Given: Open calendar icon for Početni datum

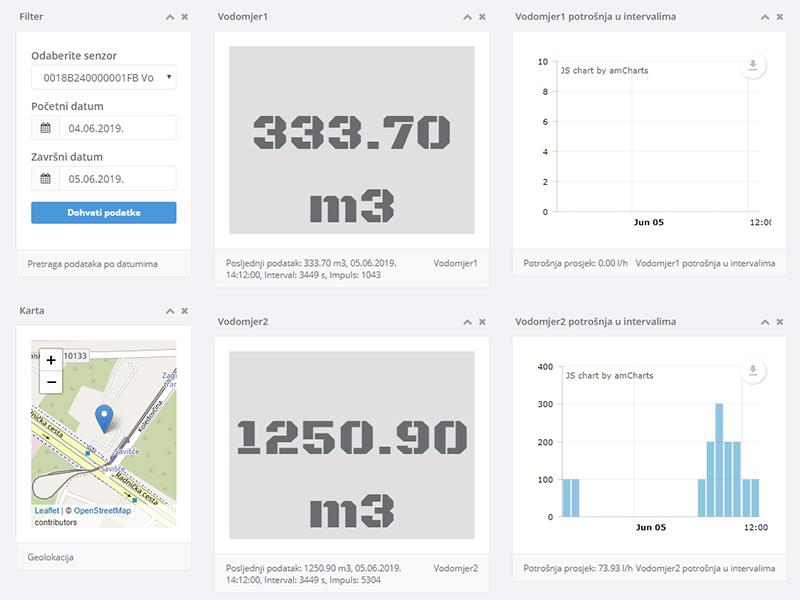Looking at the screenshot, I should tap(45, 128).
